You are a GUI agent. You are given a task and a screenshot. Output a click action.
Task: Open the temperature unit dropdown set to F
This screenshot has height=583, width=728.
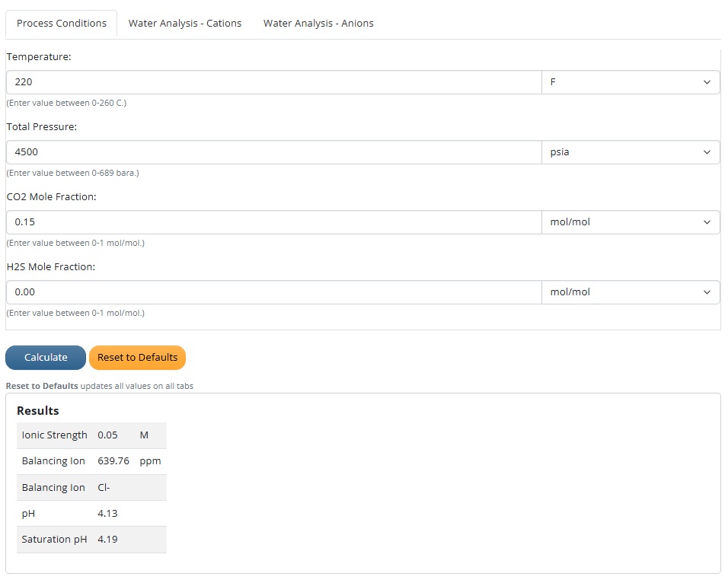(x=630, y=82)
